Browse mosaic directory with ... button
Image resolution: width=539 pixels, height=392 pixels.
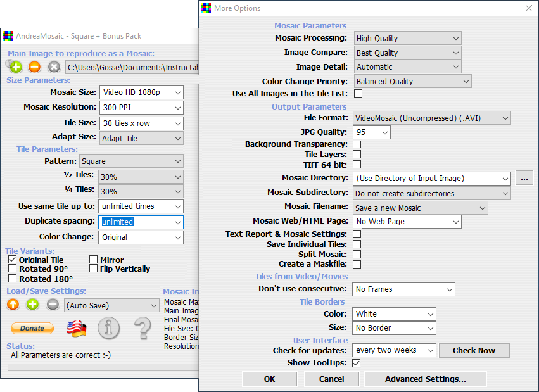pyautogui.click(x=524, y=179)
